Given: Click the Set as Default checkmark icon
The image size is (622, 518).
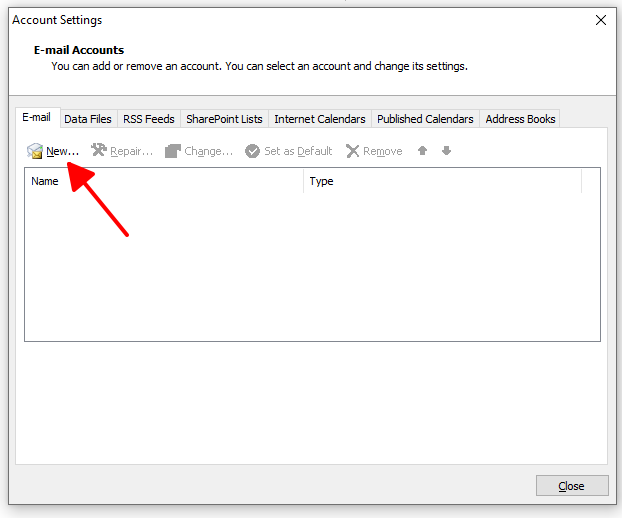Looking at the screenshot, I should (x=252, y=151).
